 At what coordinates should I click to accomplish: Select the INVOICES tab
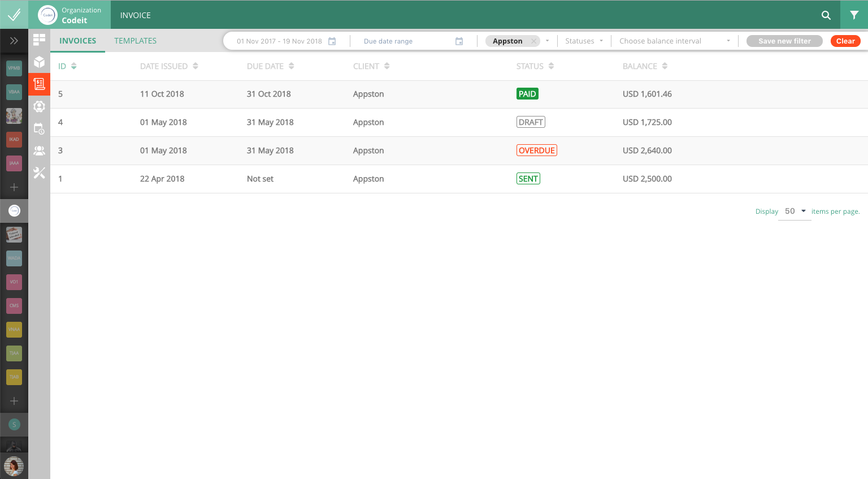coord(77,41)
